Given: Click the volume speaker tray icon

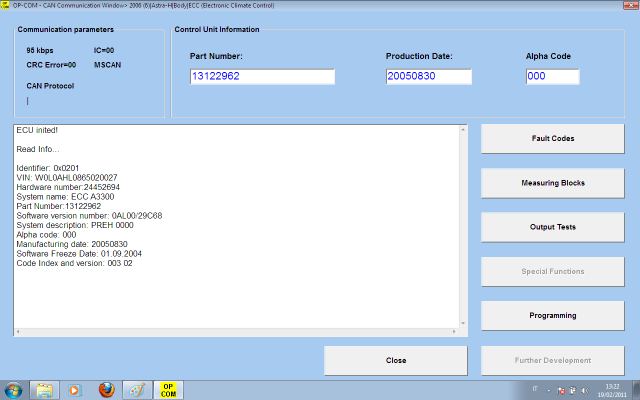Looking at the screenshot, I should click(584, 391).
